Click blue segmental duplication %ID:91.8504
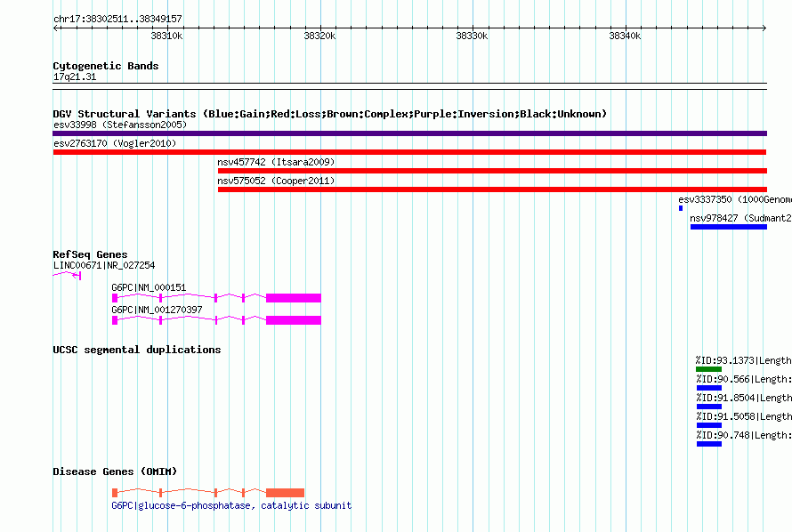Viewport: 792px width, 532px height. [x=709, y=407]
